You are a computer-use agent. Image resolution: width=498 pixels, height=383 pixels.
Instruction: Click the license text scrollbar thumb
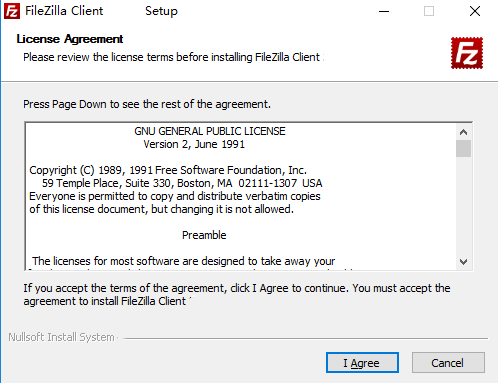tap(463, 148)
